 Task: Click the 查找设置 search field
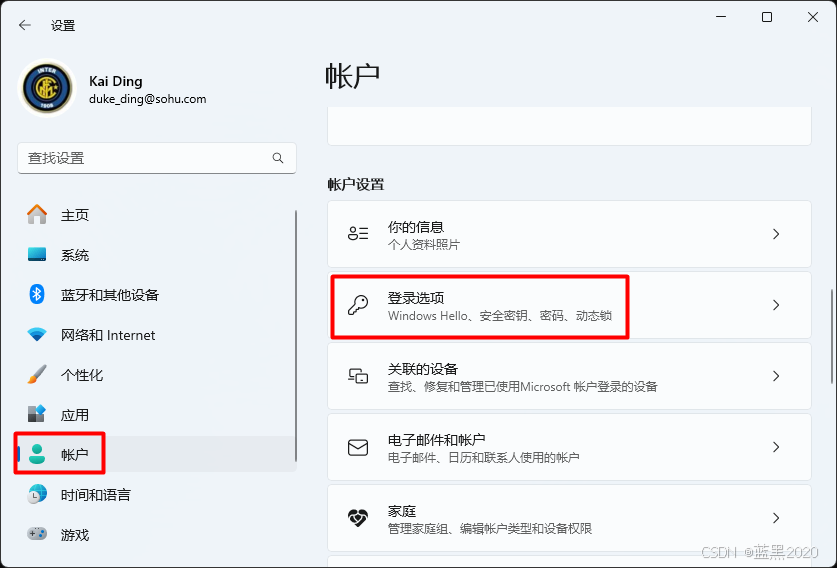coord(145,158)
